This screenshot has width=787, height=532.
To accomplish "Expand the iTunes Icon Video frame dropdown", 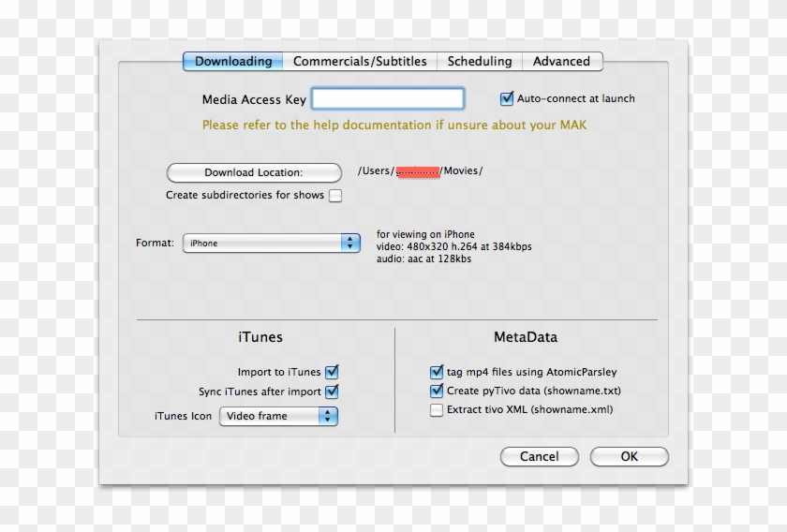I will click(278, 416).
